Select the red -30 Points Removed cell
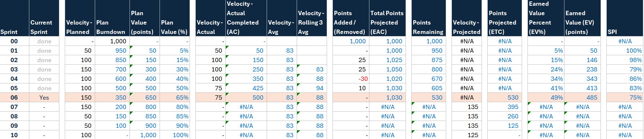 point(351,79)
